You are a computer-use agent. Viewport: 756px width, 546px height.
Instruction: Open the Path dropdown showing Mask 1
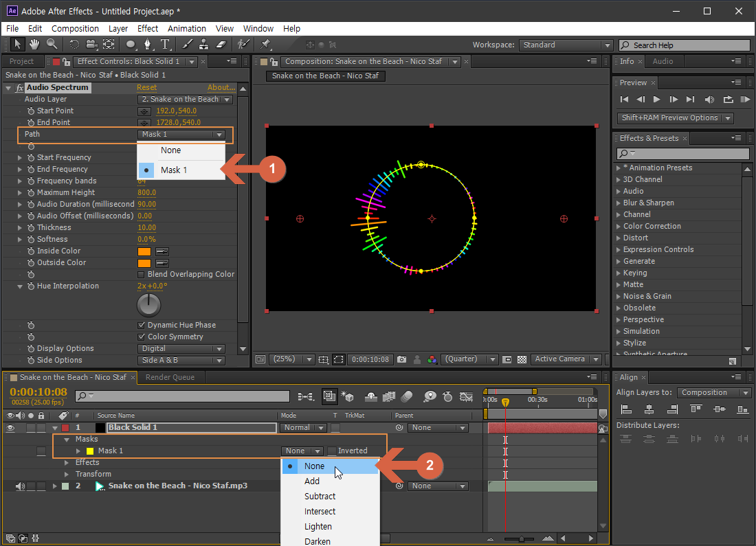pos(181,135)
